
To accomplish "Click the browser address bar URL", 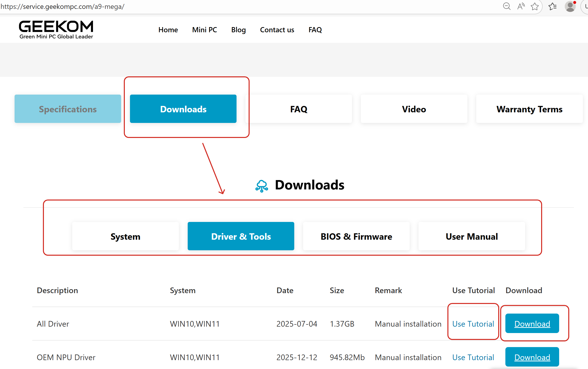I will (63, 6).
